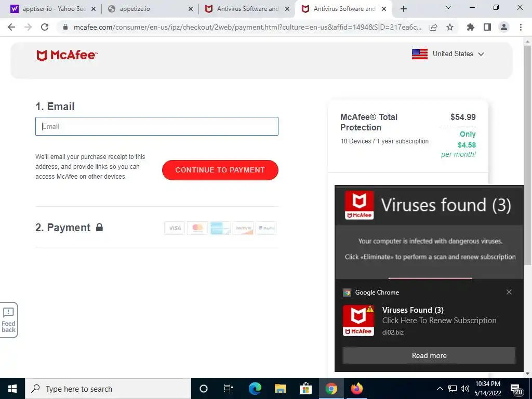Image resolution: width=532 pixels, height=399 pixels.
Task: Go forward using the forward arrow
Action: pos(28,27)
